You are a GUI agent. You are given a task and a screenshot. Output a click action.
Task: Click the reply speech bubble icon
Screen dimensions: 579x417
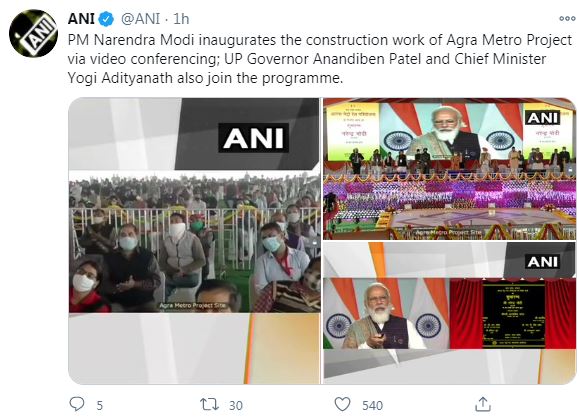pyautogui.click(x=77, y=404)
